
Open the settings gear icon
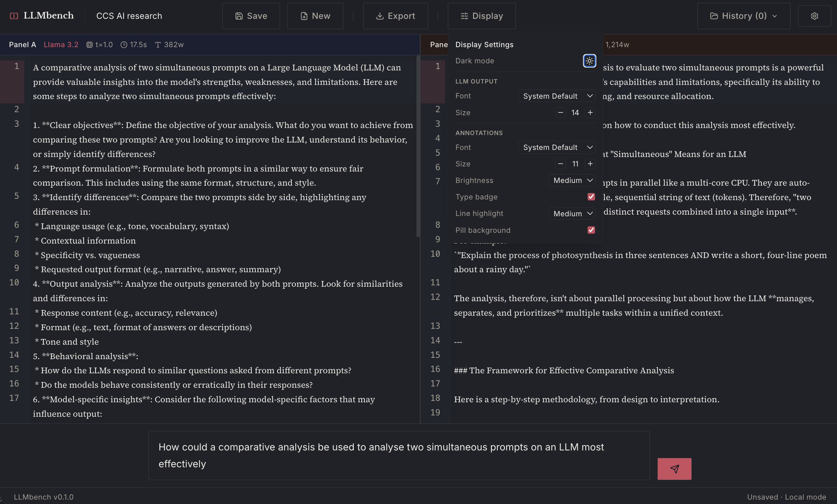(814, 16)
